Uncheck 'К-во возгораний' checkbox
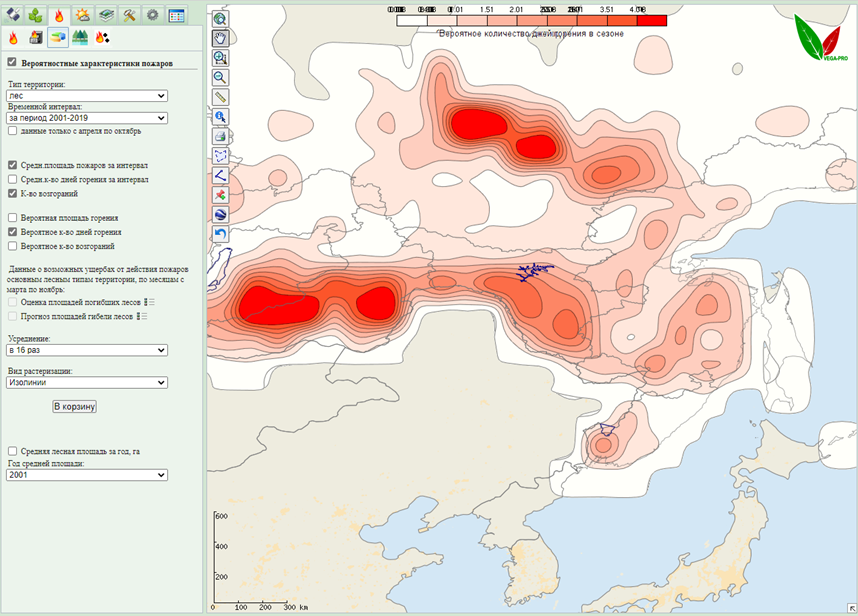Viewport: 858px width, 616px height. click(x=12, y=193)
